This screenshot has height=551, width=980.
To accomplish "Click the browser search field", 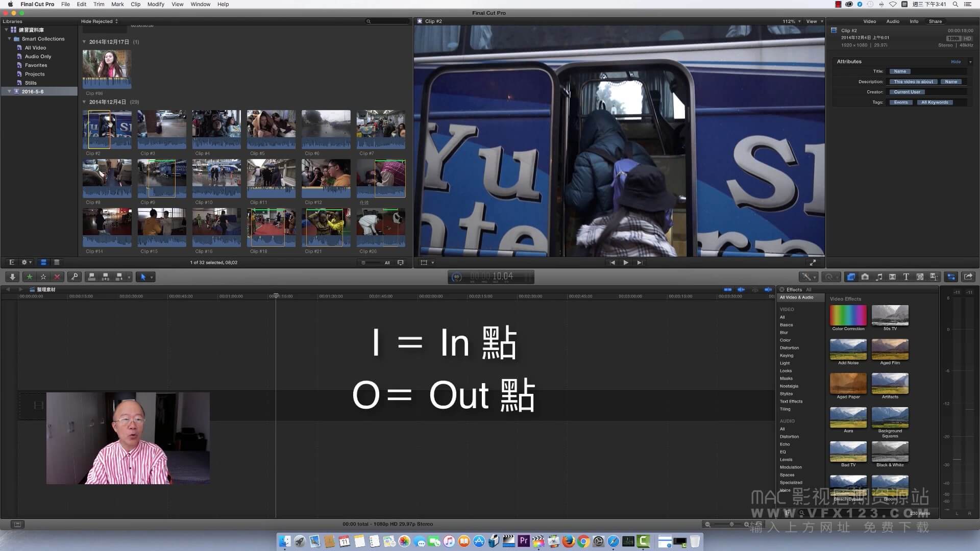I will (x=388, y=21).
